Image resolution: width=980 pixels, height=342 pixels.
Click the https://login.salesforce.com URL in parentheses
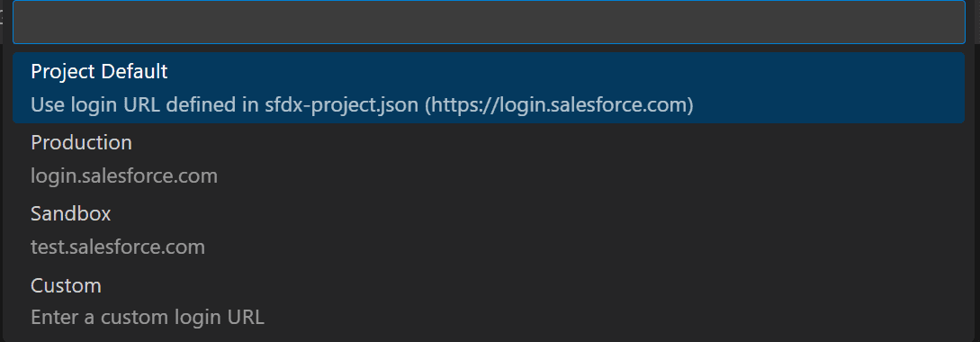[x=560, y=105]
